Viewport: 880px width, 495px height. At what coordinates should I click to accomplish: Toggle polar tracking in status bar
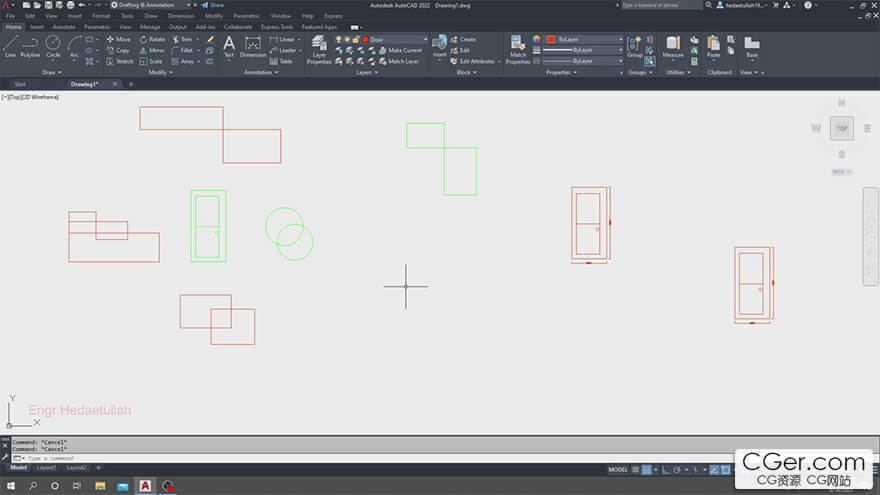click(677, 470)
